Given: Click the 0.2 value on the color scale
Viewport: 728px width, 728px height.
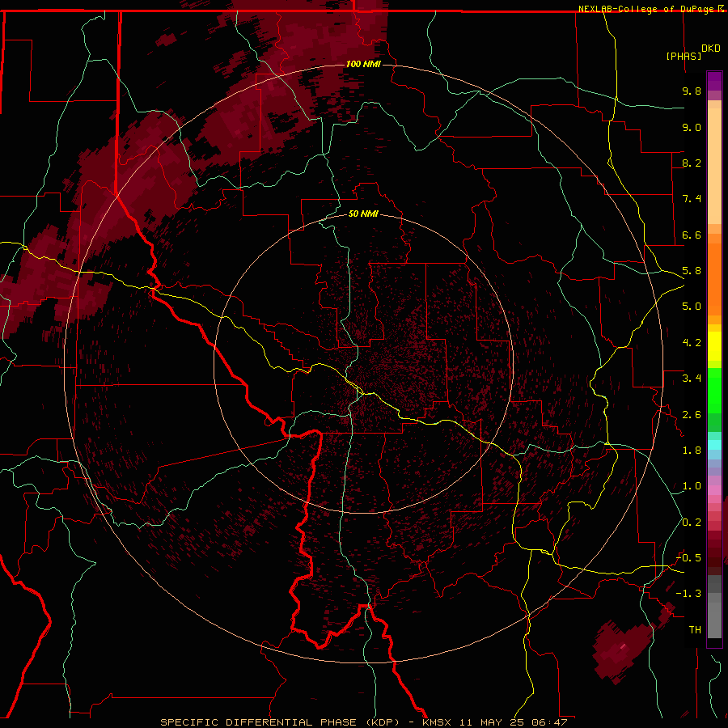Looking at the screenshot, I should [x=692, y=523].
